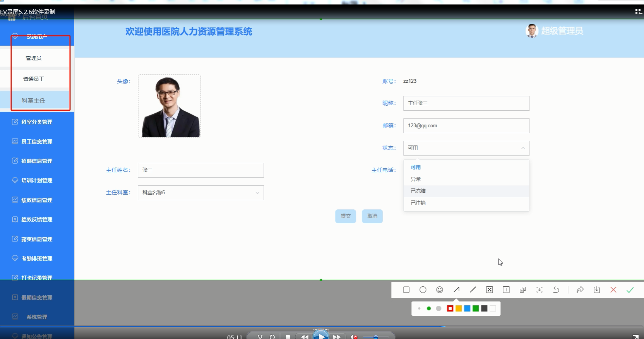644x339 pixels.
Task: Pick the white color swatch
Action: pyautogui.click(x=493, y=308)
